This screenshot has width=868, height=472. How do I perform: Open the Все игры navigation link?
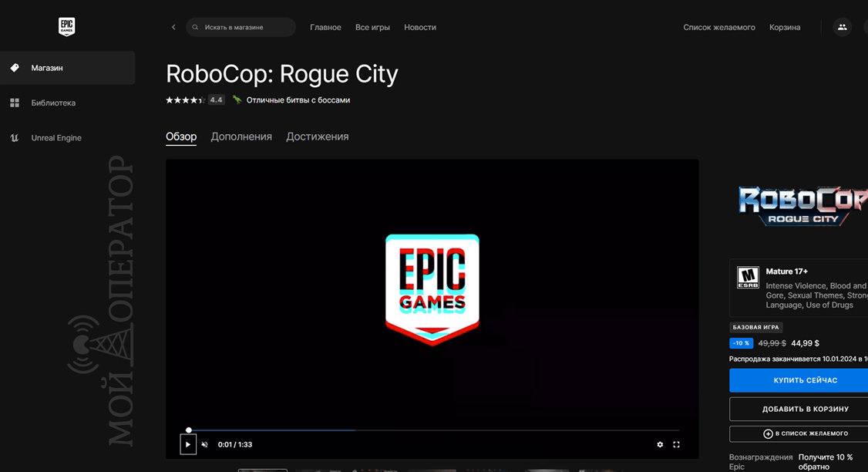pos(372,27)
